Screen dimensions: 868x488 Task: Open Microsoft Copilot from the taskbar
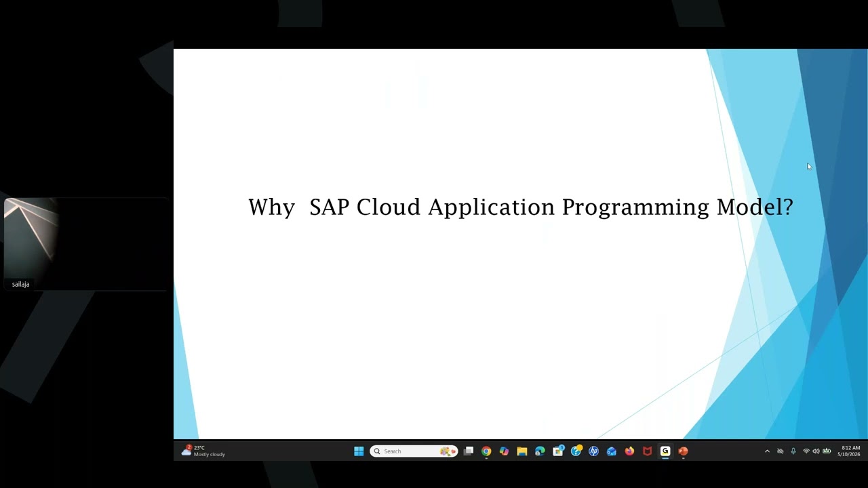coord(504,451)
